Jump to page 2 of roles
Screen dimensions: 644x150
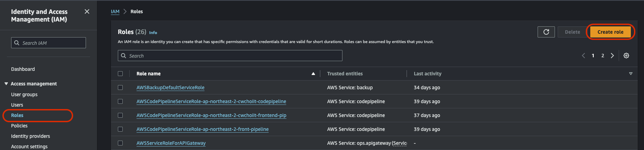603,56
